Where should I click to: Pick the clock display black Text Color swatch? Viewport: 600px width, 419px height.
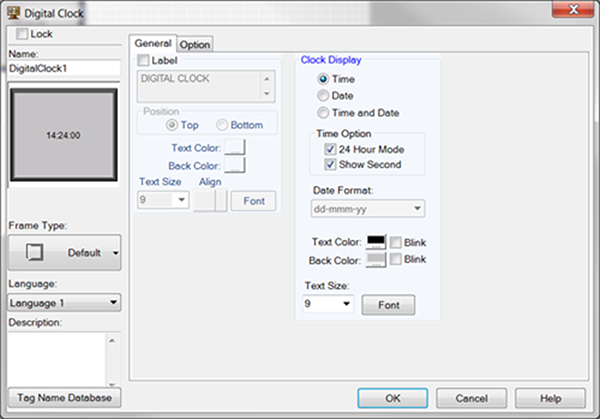click(x=376, y=242)
